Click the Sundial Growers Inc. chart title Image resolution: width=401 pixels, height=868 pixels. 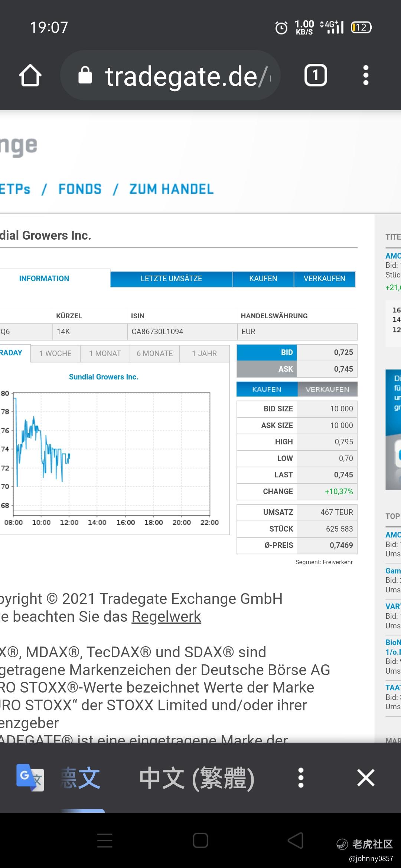point(104,377)
